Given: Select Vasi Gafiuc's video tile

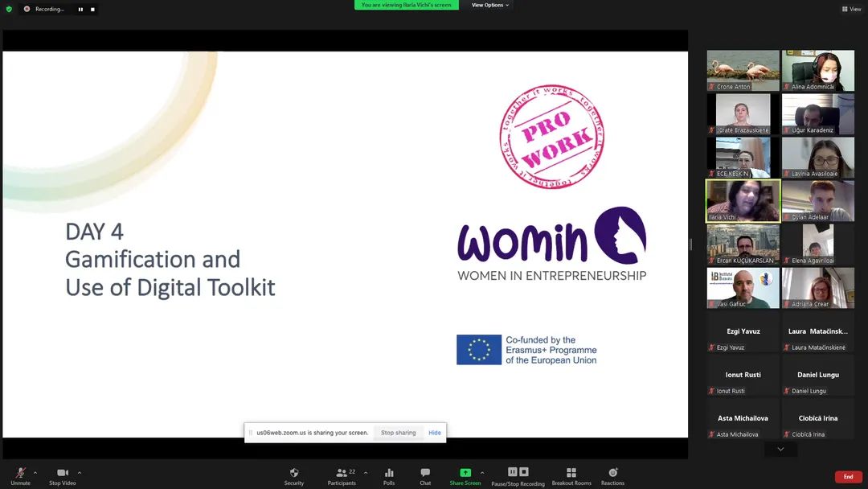Looking at the screenshot, I should (x=743, y=288).
